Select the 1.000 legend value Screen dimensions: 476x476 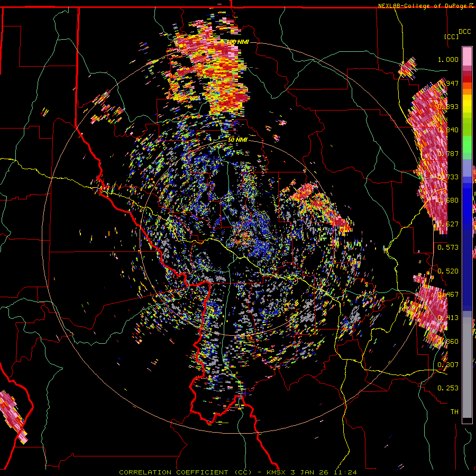[x=448, y=59]
